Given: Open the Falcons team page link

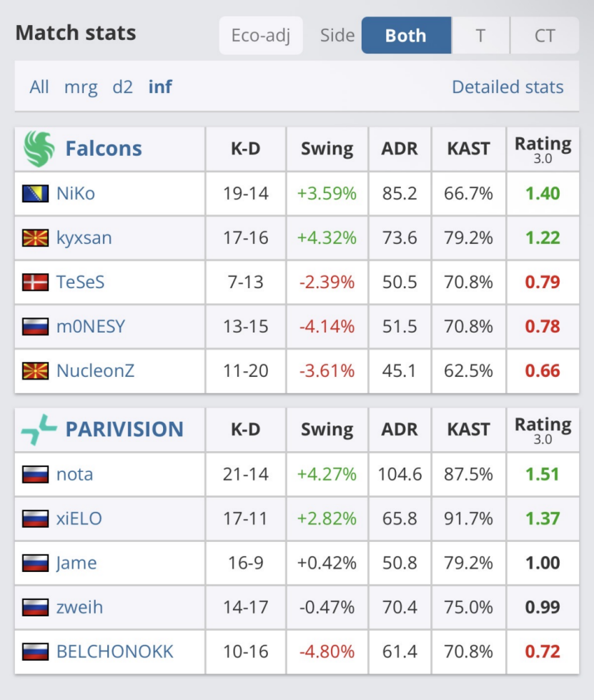Looking at the screenshot, I should pyautogui.click(x=104, y=149).
